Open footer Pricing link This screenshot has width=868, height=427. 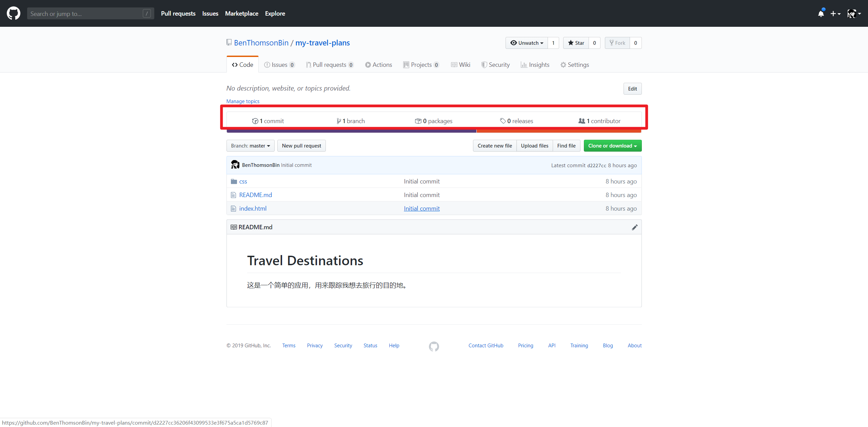click(x=526, y=345)
